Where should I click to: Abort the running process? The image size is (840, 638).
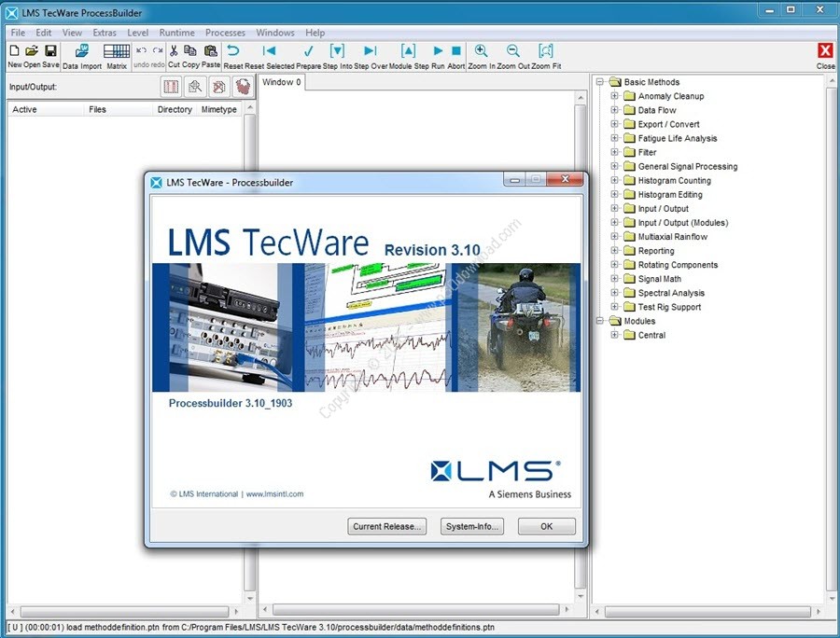click(x=456, y=51)
